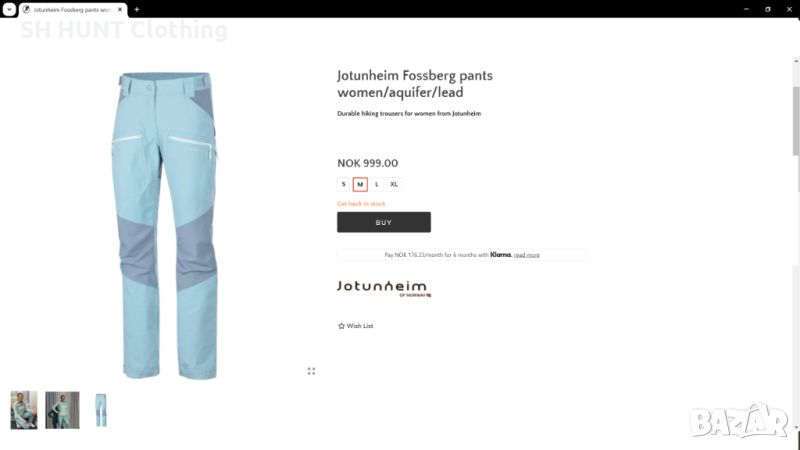Expand product image to fullscreen

(x=311, y=371)
